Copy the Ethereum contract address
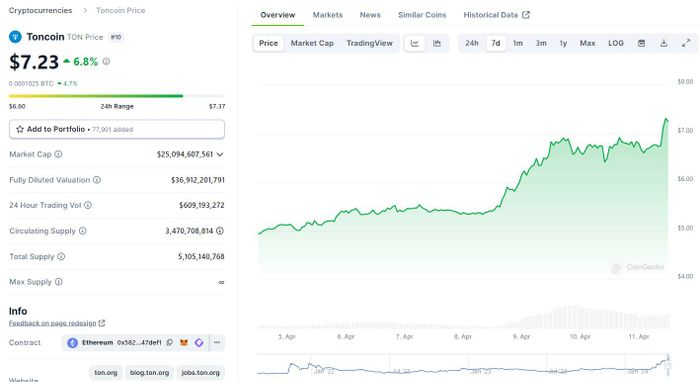Image resolution: width=700 pixels, height=382 pixels. [x=170, y=343]
